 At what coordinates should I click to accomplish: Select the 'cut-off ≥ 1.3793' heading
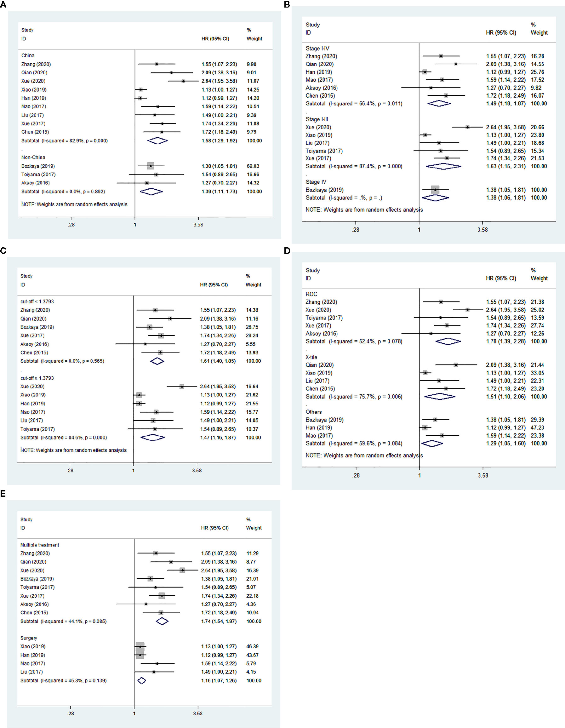tap(37, 378)
